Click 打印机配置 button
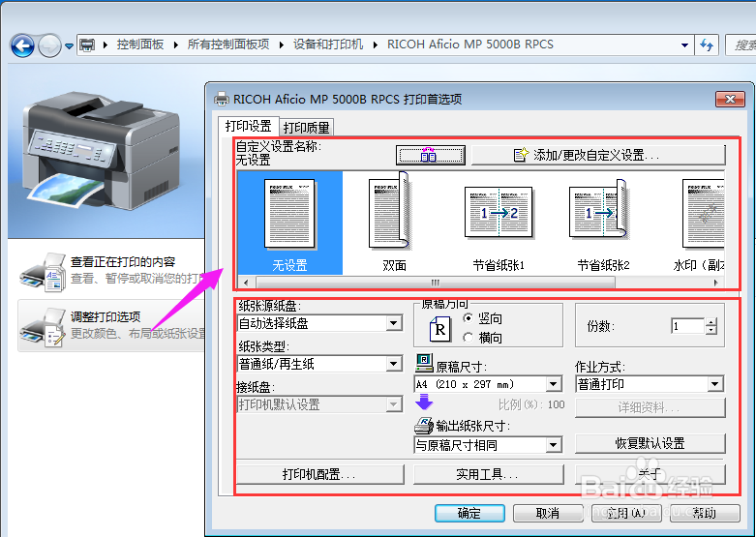This screenshot has height=537, width=756. pyautogui.click(x=320, y=474)
